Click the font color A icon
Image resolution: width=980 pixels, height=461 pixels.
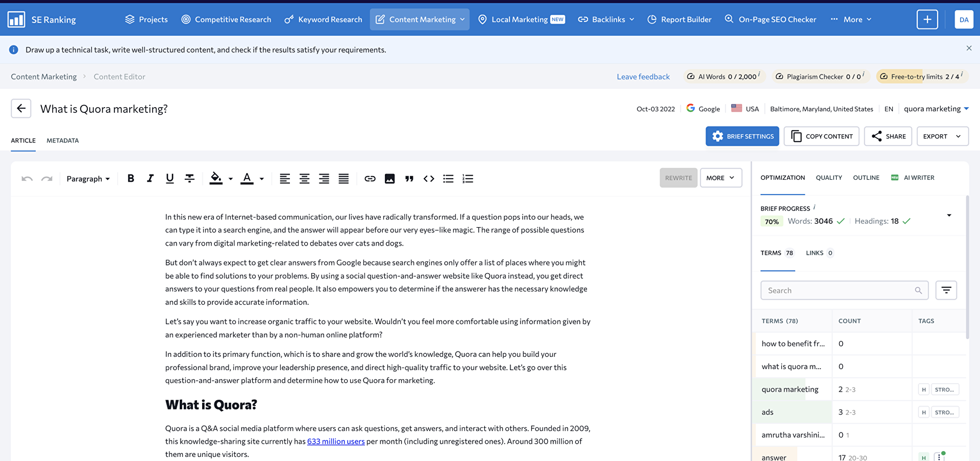247,178
